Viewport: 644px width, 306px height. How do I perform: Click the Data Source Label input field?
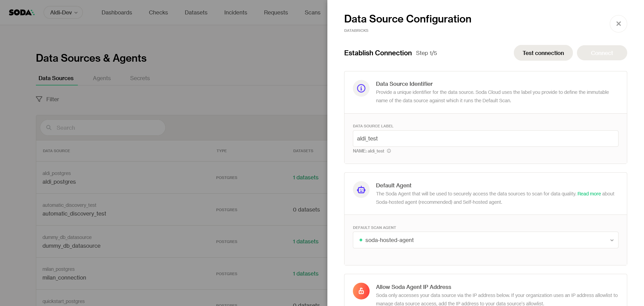pos(485,138)
